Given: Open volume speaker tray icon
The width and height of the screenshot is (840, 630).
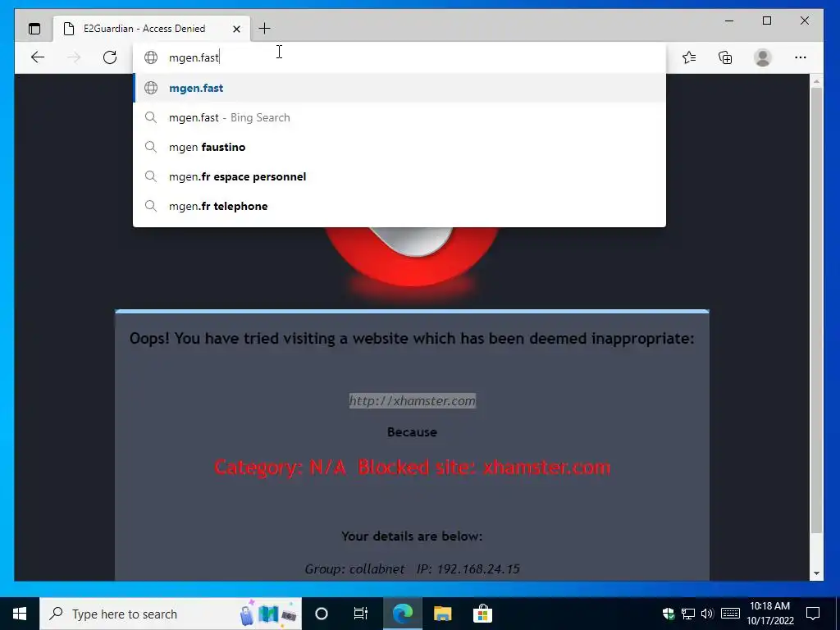Looking at the screenshot, I should click(x=707, y=614).
